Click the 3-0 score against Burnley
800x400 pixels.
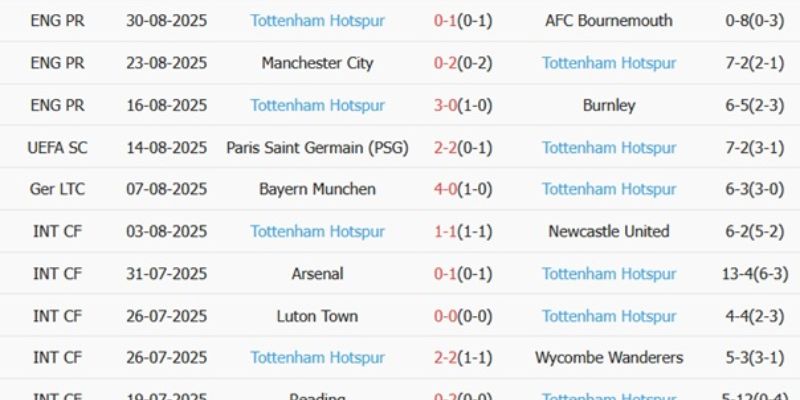click(445, 105)
